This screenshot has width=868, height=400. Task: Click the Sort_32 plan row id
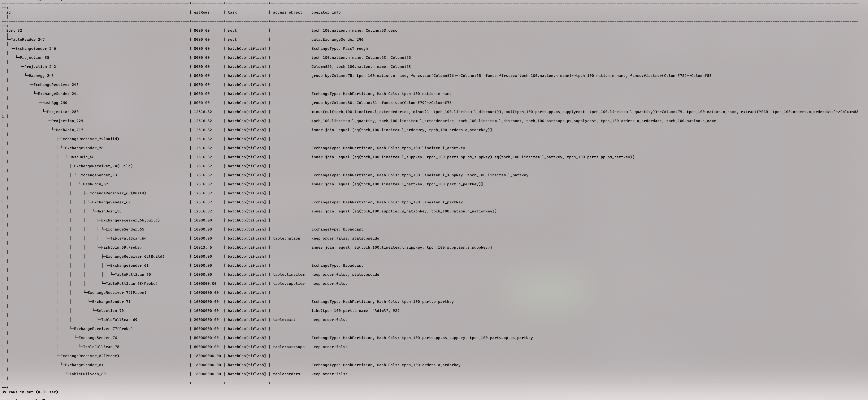click(x=14, y=30)
